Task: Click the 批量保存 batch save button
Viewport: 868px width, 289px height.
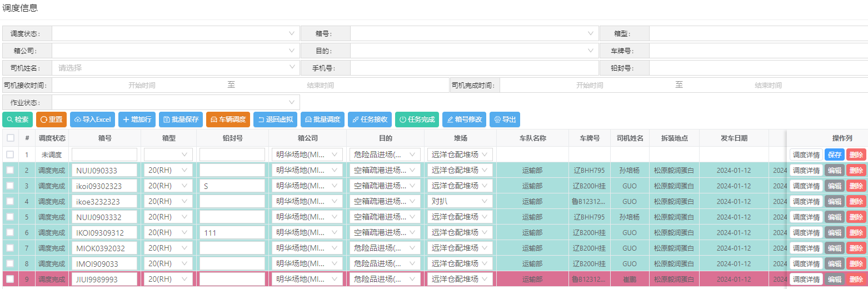Action: [x=181, y=119]
